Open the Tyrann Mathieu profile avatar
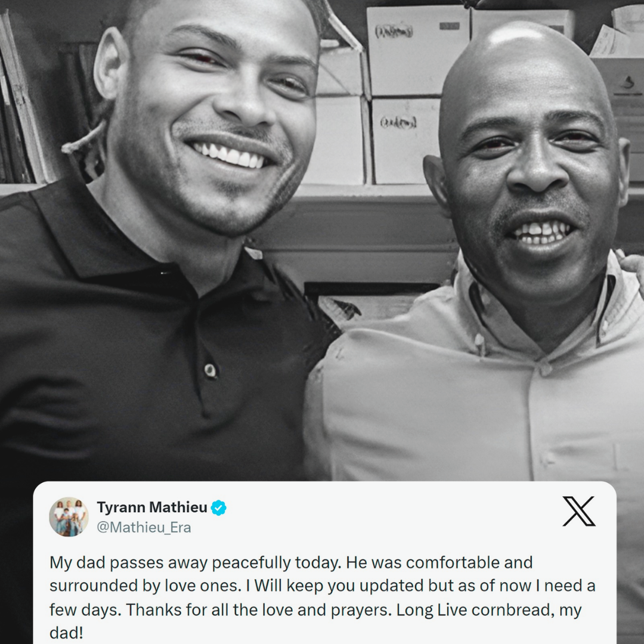The image size is (644, 644). [x=69, y=516]
